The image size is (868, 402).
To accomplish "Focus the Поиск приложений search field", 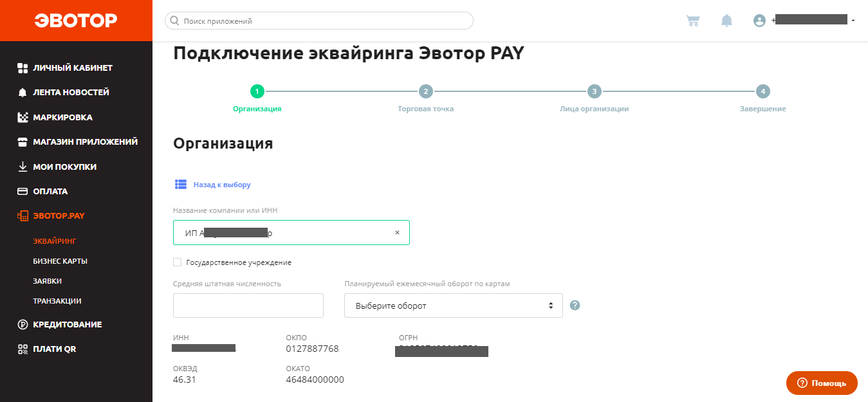I will [x=319, y=21].
